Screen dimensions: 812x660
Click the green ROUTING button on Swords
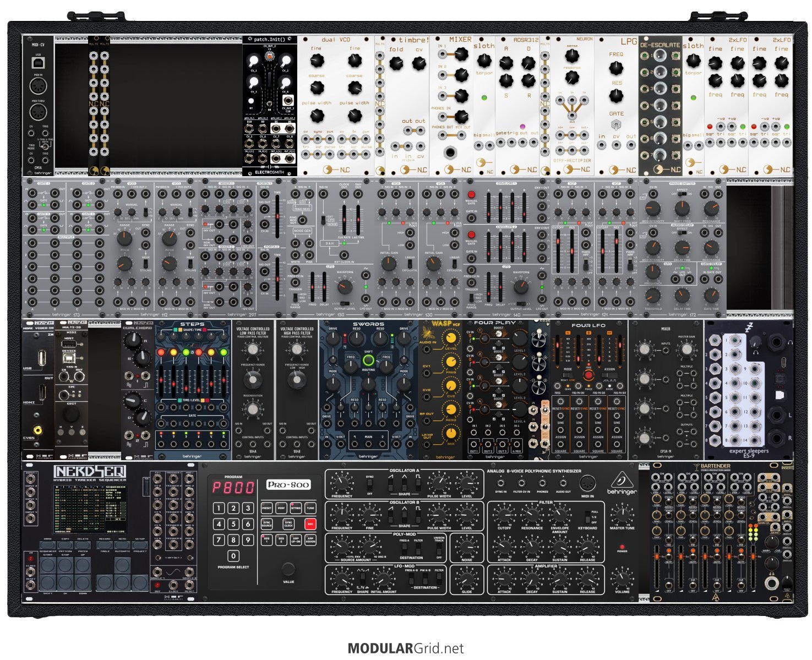368,361
